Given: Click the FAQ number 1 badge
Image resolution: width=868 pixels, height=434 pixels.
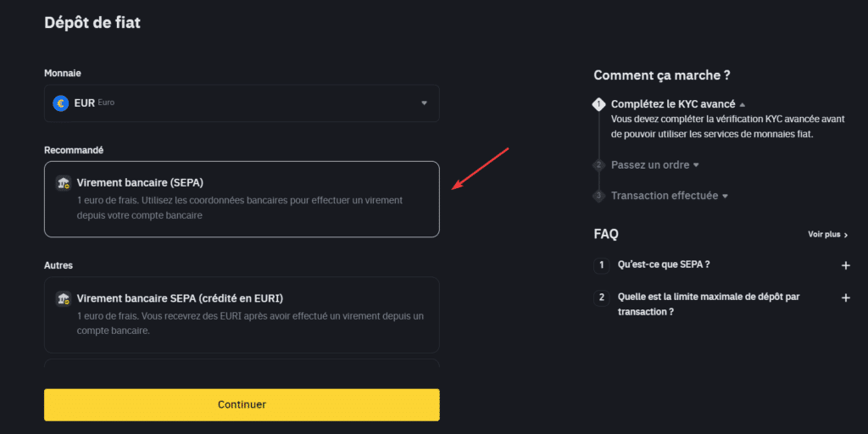Looking at the screenshot, I should (x=601, y=265).
